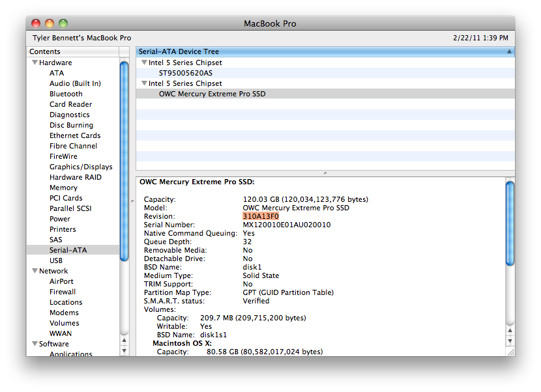Click serial number MX120010E01AU020010
This screenshot has width=541, height=392.
click(286, 225)
